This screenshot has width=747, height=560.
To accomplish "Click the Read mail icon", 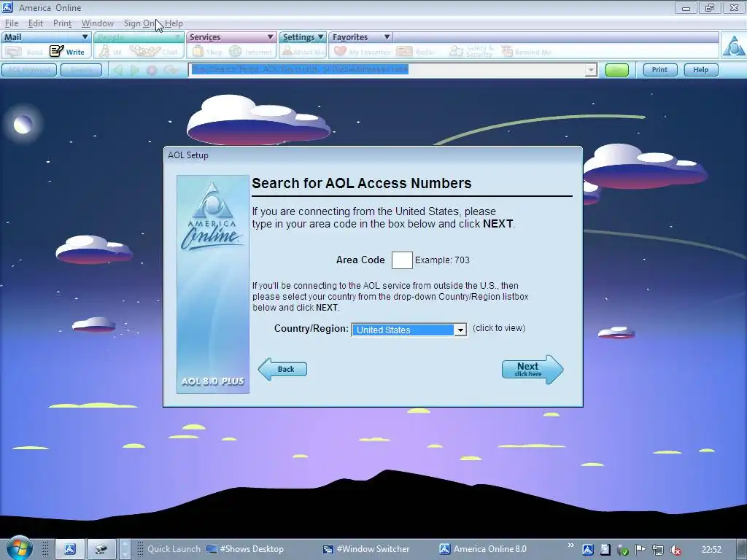I will click(13, 52).
